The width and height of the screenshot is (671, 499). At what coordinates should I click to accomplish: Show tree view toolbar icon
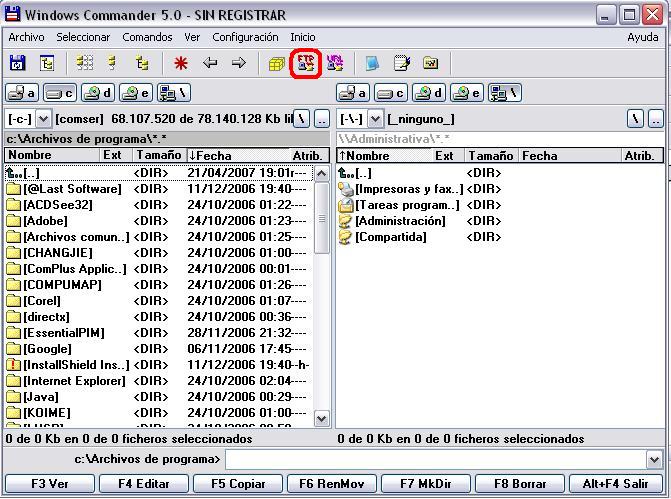tap(142, 63)
